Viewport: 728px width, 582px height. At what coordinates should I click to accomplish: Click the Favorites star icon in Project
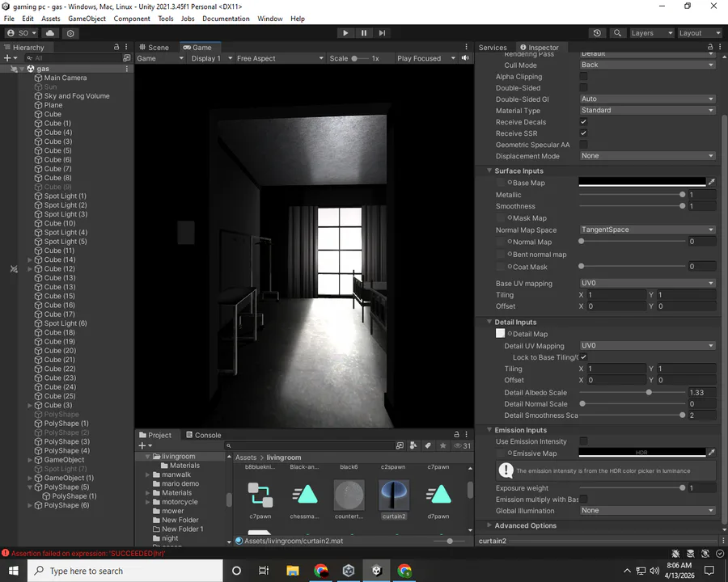click(442, 445)
